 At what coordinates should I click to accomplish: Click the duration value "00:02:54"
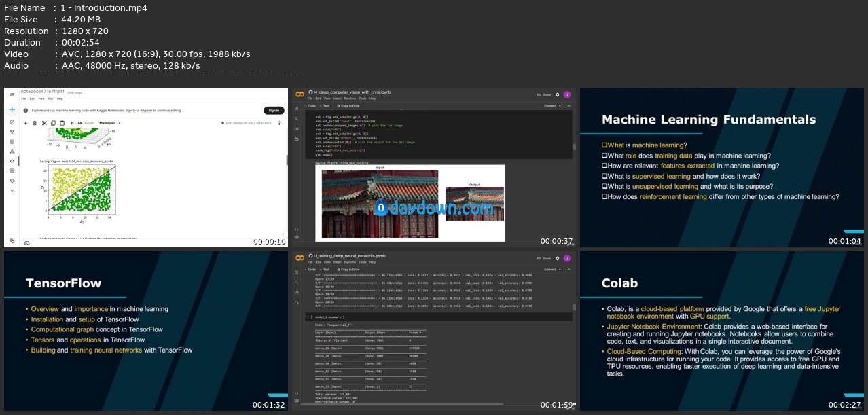[x=80, y=42]
